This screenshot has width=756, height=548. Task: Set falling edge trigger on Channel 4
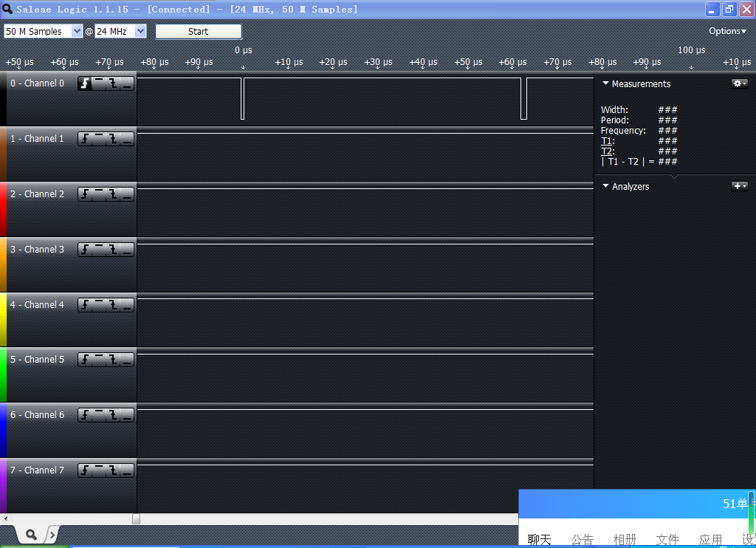pyautogui.click(x=113, y=305)
